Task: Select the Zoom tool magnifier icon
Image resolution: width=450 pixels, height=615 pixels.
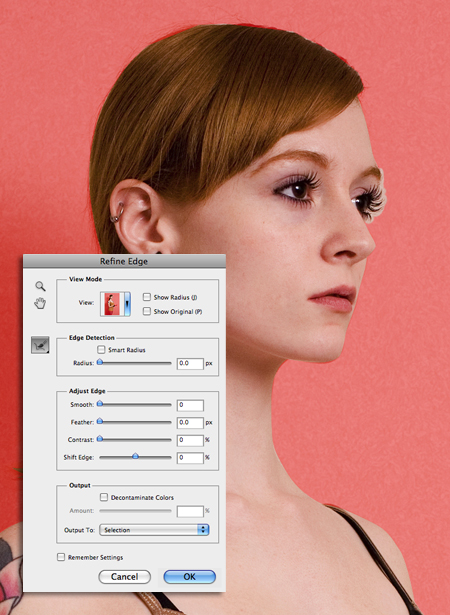Action: (40, 286)
